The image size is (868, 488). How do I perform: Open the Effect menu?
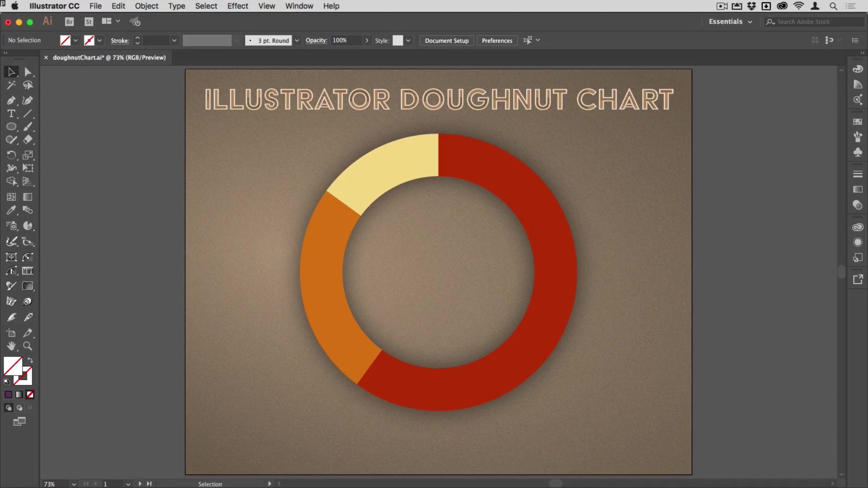click(238, 6)
